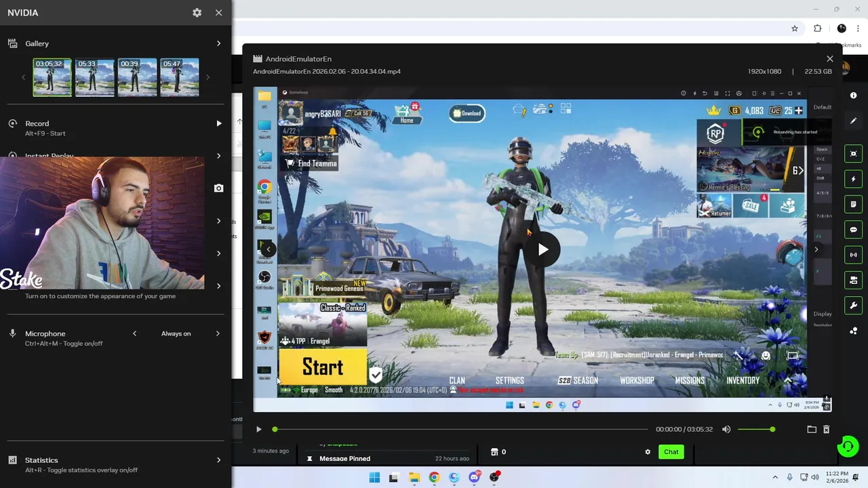Close the AndroidEmulatorEn video viewer
The image size is (868, 488).
point(830,59)
